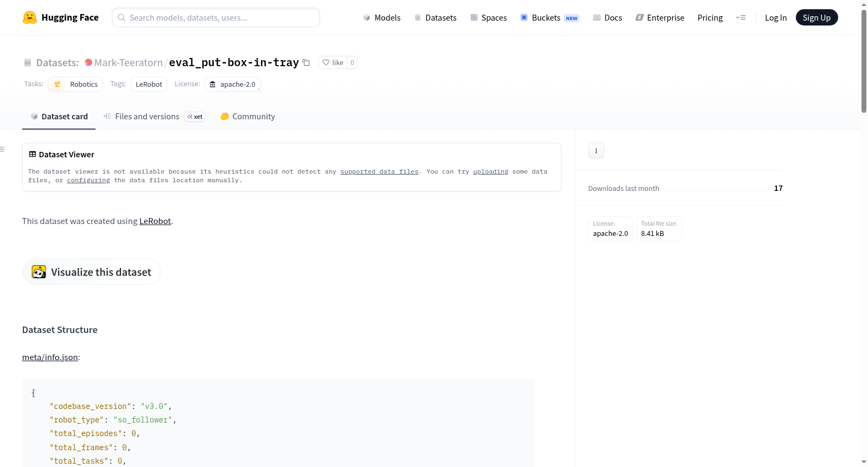
Task: Click the Visualize this dataset panda icon
Action: 39,272
